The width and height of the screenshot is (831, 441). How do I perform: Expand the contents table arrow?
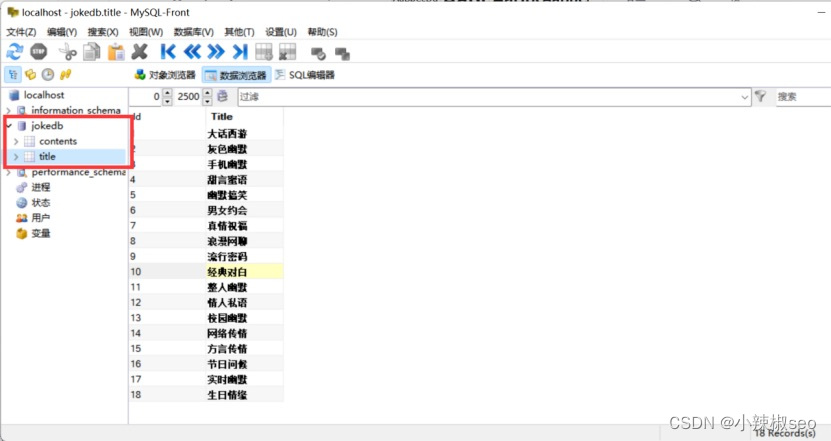[x=16, y=142]
